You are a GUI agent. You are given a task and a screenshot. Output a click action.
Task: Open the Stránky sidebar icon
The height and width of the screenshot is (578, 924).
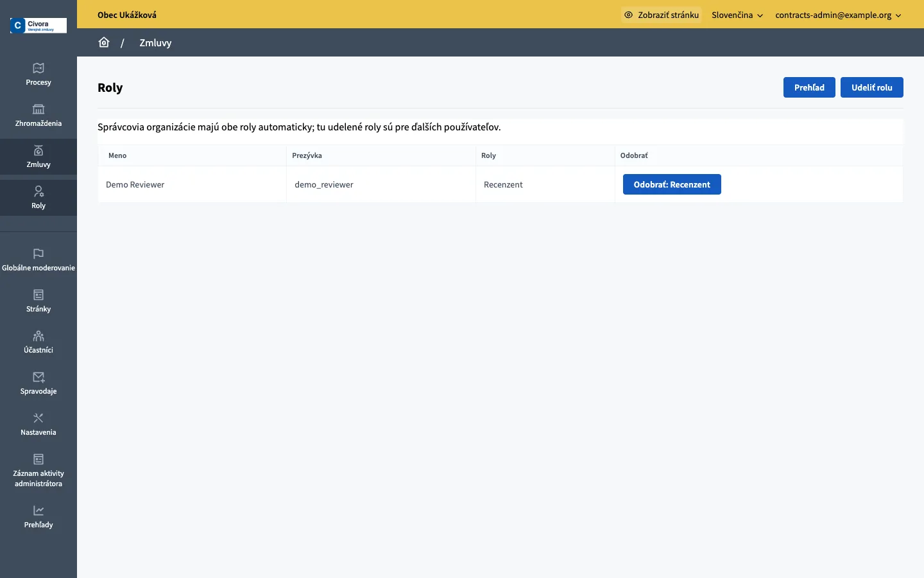[38, 295]
